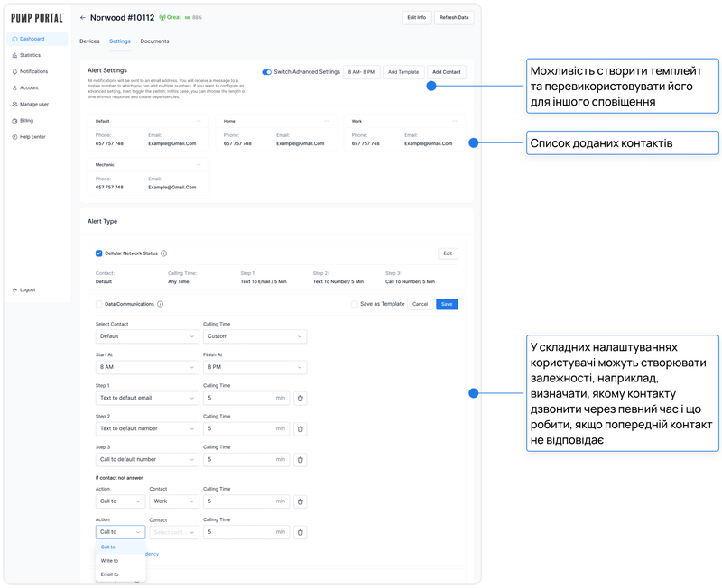Viewport: 722px width, 588px height.
Task: Click the info icon next to Data Communications
Action: [161, 304]
